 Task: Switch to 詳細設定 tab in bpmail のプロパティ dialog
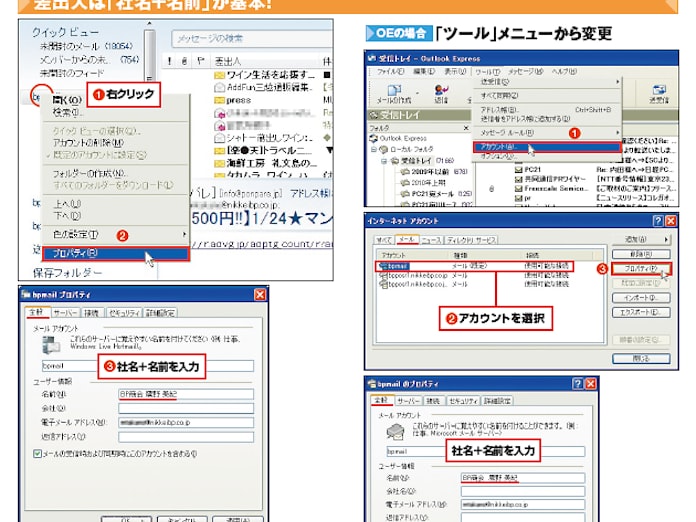497,401
